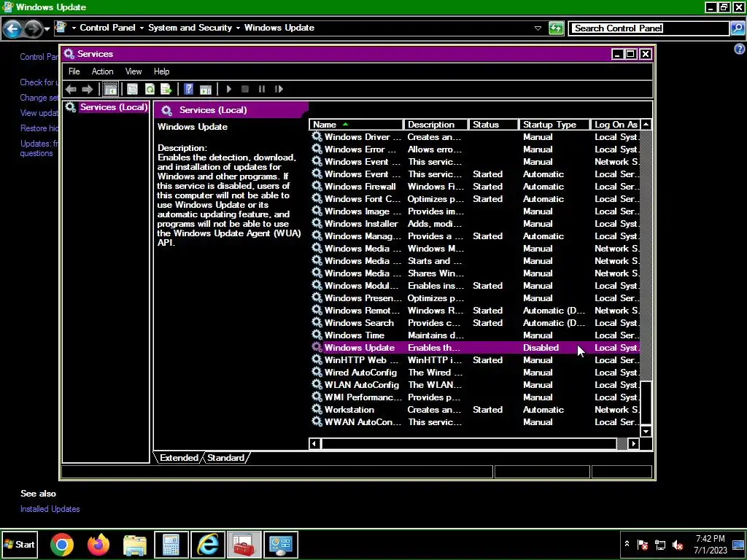Select the Windows Installer service row

pos(474,224)
